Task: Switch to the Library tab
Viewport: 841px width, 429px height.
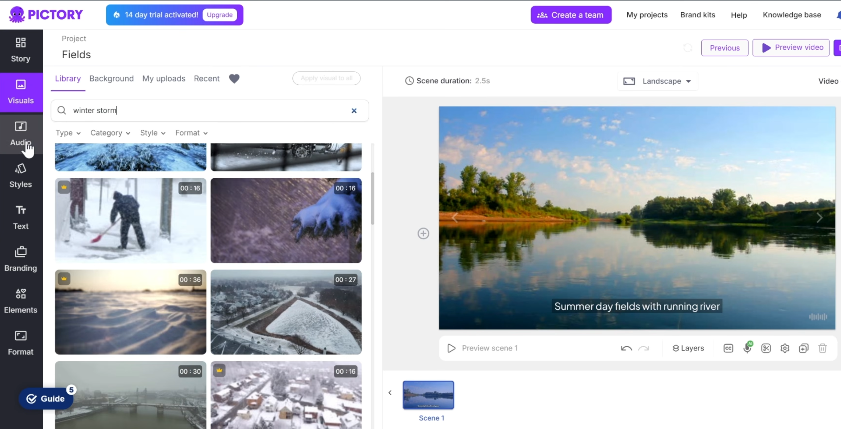Action: click(68, 79)
